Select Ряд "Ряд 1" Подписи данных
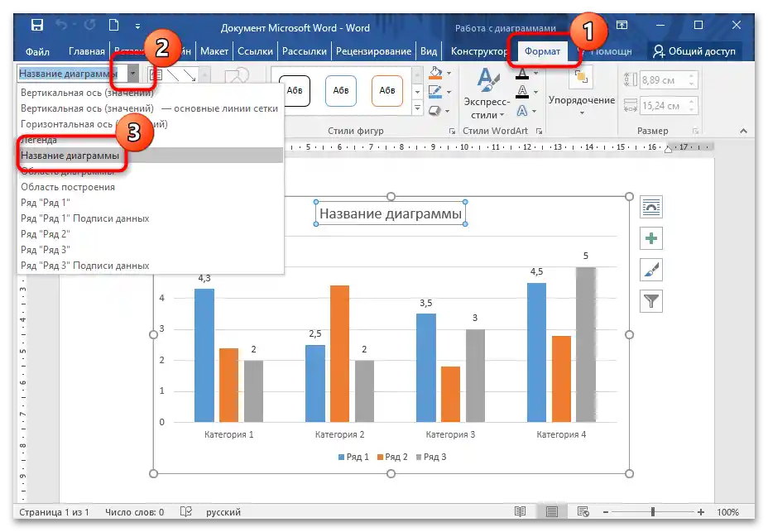This screenshot has width=768, height=532. tap(151, 218)
